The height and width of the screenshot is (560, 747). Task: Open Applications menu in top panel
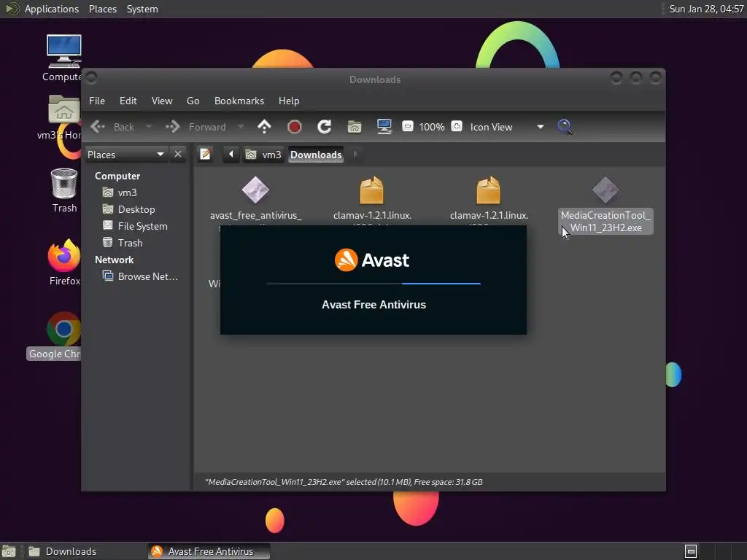[52, 9]
